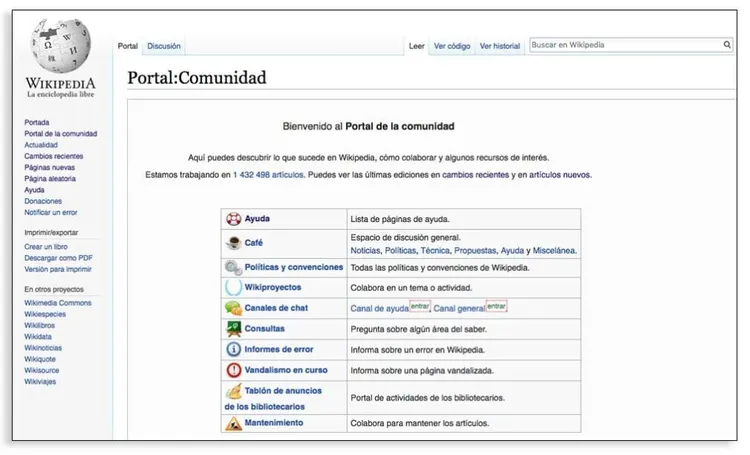Click the circle icon beside Wikiproyectos
Viewport: 750px width, 455px height.
[x=233, y=287]
